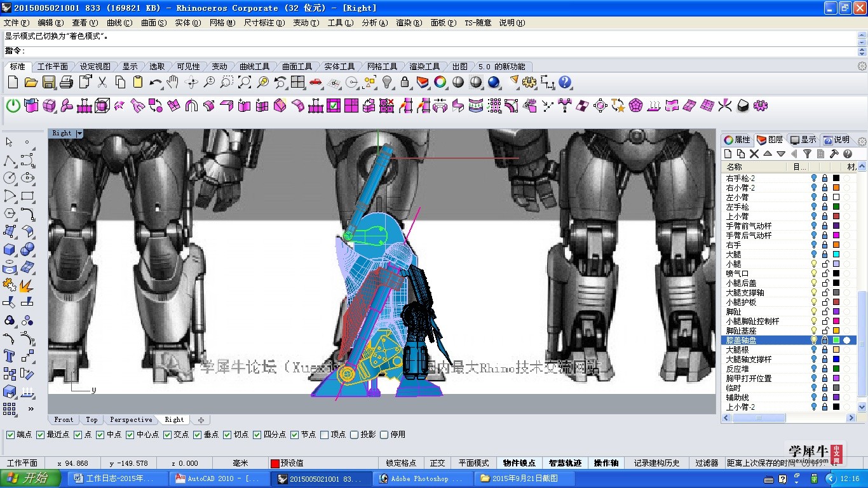Screen dimensions: 868x488
Task: Toggle the 四分点 osnap checkbox
Action: tap(257, 435)
